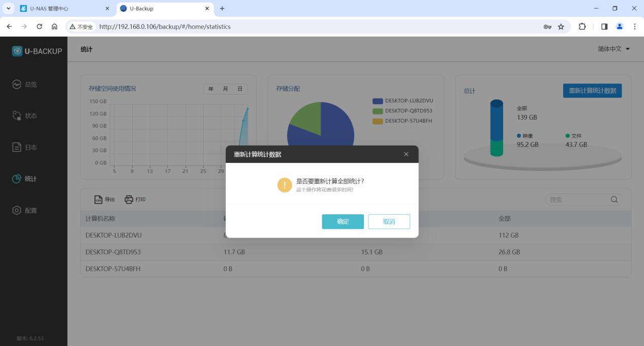Open the browser tab list dropdown arrow

coord(9,9)
